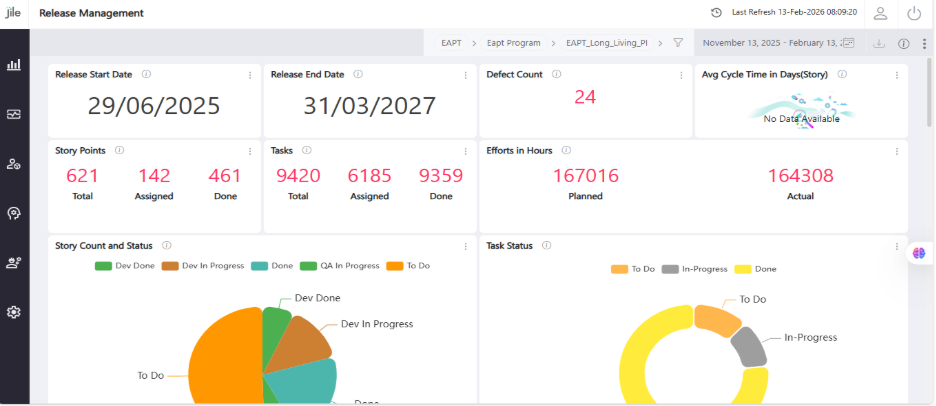
Task: Click assigned story points value 142
Action: click(154, 176)
